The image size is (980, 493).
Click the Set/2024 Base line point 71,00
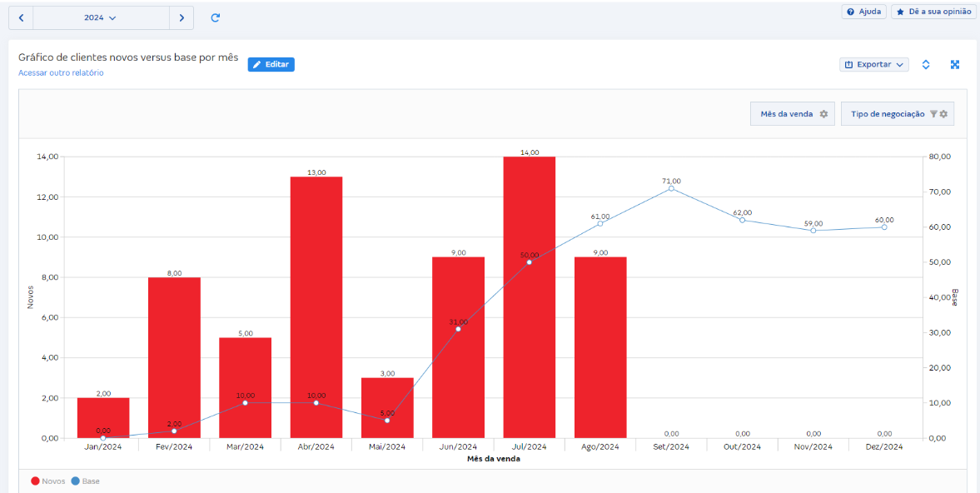(671, 188)
